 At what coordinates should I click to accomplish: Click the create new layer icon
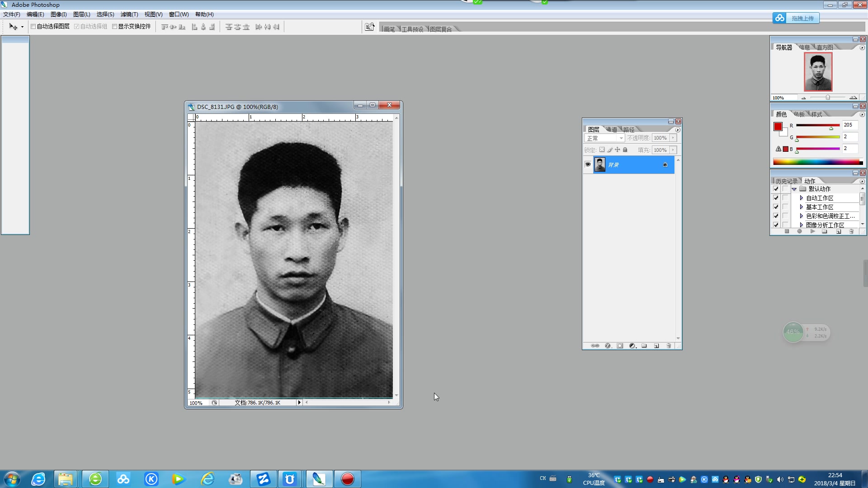656,346
